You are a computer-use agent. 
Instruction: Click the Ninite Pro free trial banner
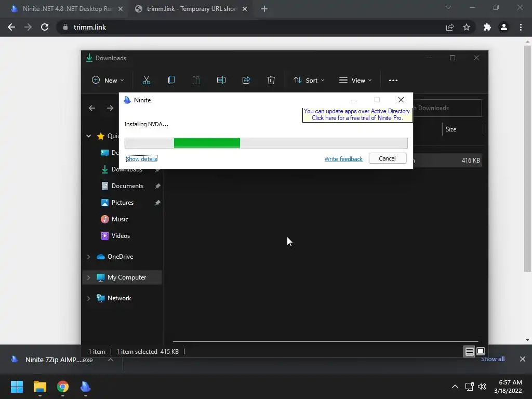(x=357, y=115)
